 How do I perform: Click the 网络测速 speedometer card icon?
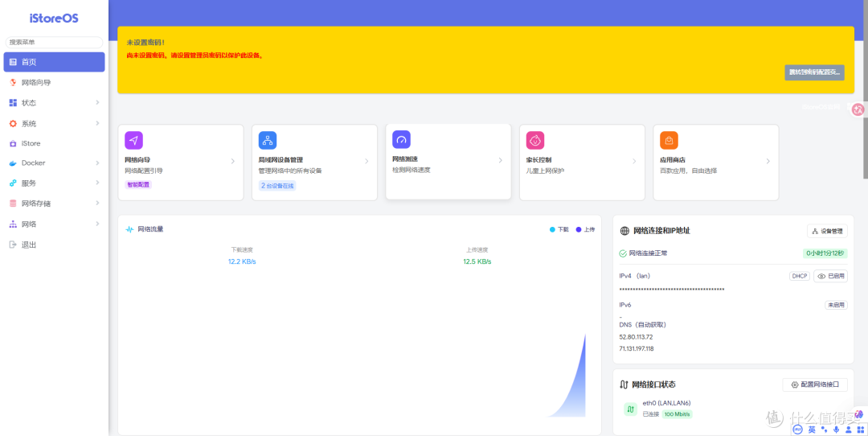pyautogui.click(x=401, y=140)
